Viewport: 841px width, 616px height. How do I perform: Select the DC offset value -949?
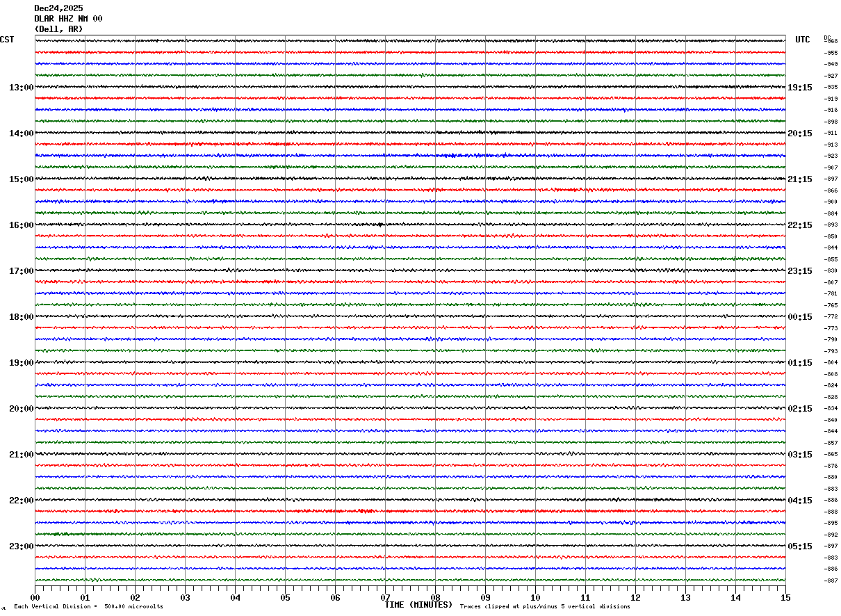831,65
